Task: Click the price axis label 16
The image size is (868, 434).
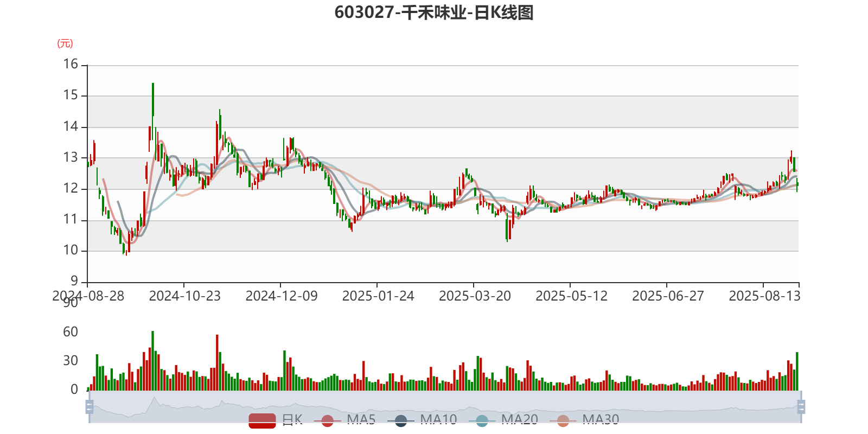Action: [x=71, y=64]
